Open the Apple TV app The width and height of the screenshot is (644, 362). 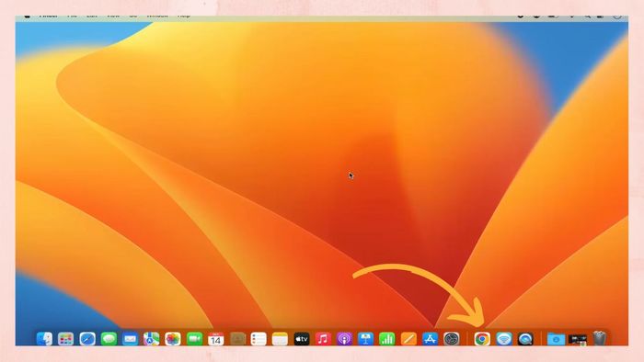tap(302, 339)
